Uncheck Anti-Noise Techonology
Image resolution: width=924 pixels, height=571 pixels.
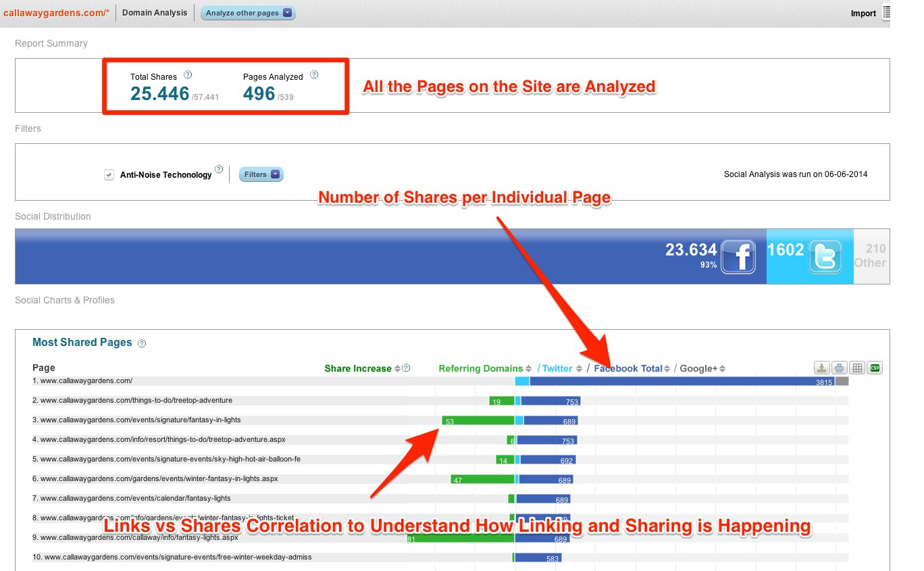(x=109, y=174)
